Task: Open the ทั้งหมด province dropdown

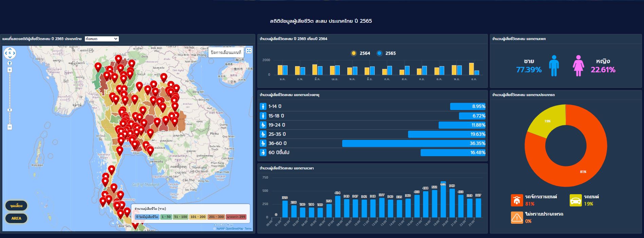Action: pos(102,39)
